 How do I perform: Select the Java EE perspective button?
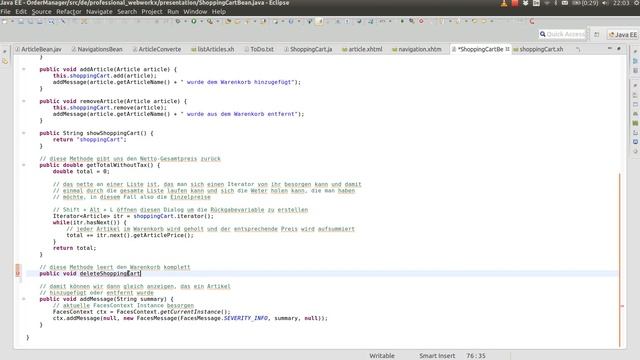(623, 35)
